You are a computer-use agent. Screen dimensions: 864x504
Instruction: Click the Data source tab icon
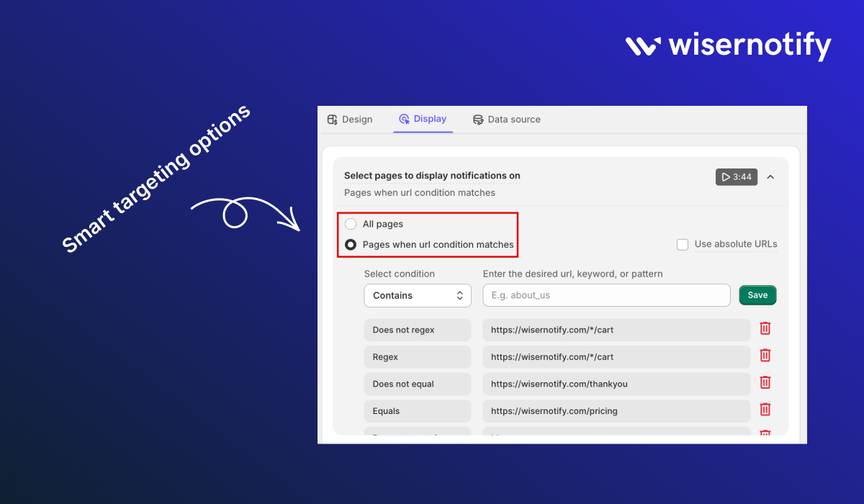[478, 120]
